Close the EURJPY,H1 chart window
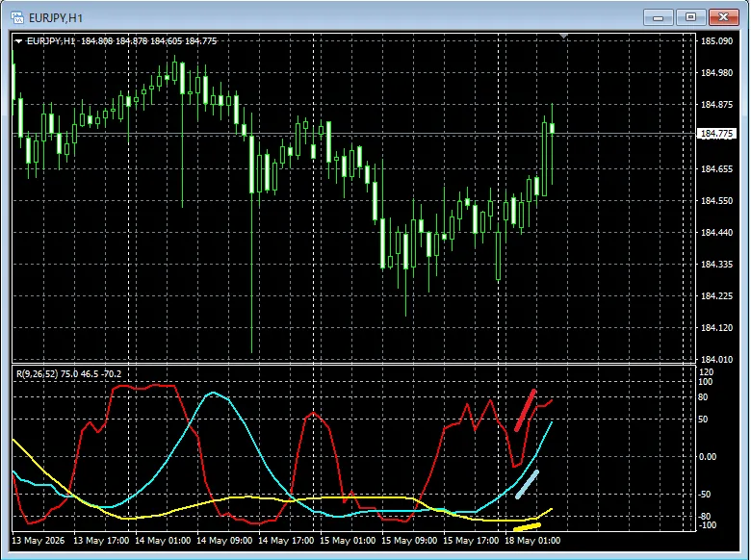This screenshot has width=751, height=560. (723, 17)
